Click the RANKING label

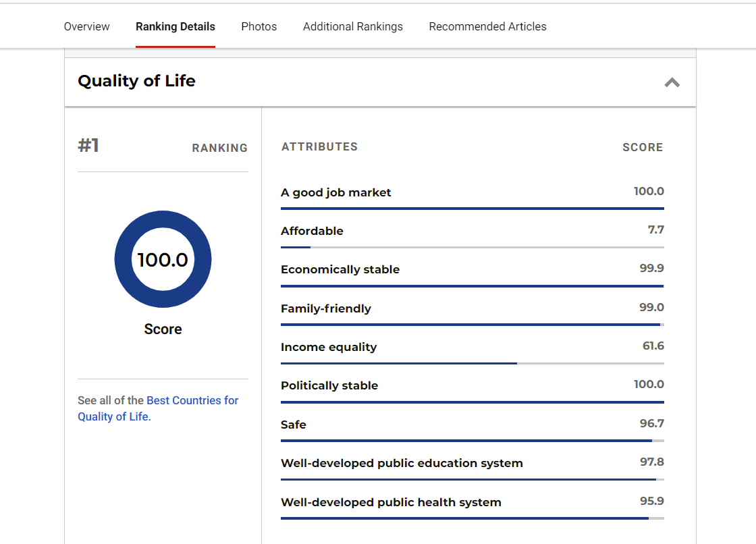pos(220,148)
